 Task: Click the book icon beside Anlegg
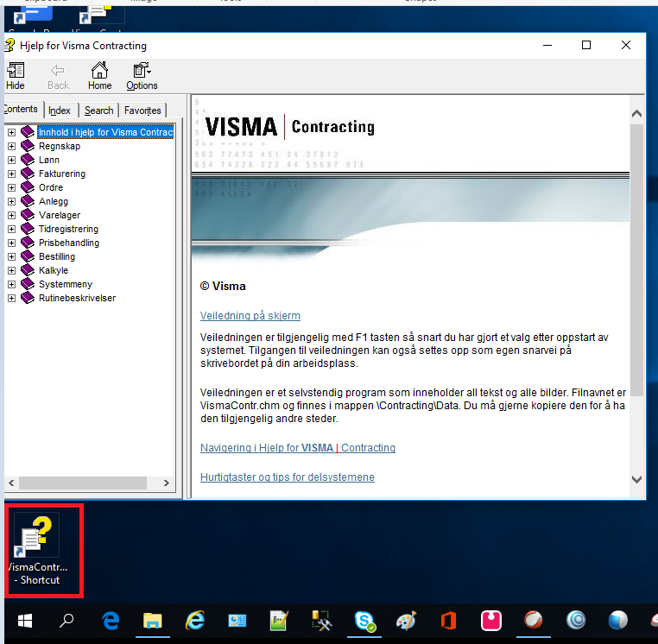click(x=28, y=201)
